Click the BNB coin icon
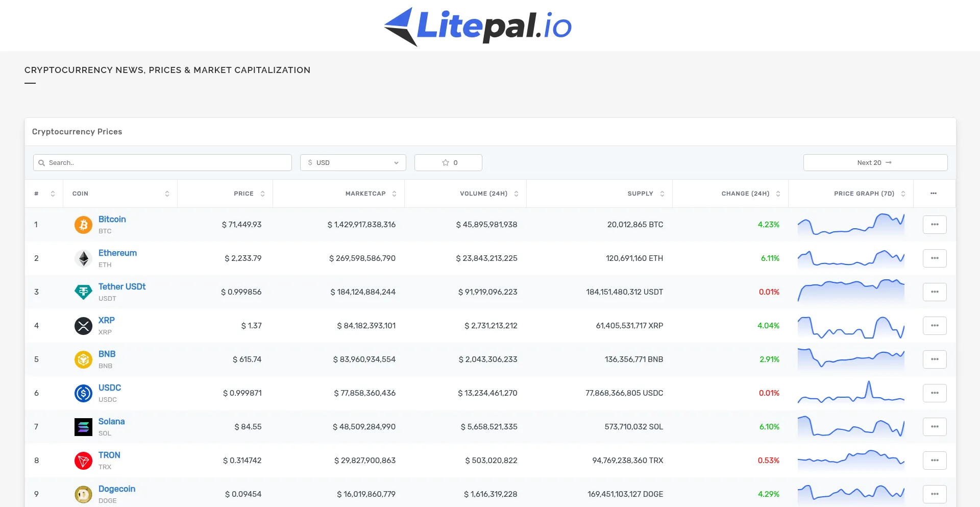 [x=83, y=359]
